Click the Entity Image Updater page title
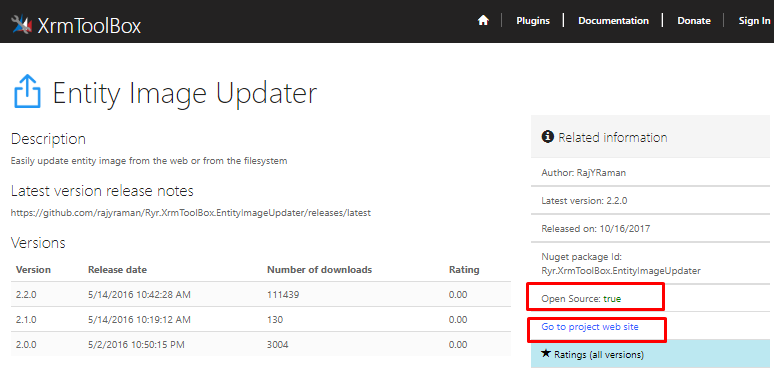Viewport: 774px width, 370px height. pyautogui.click(x=185, y=93)
